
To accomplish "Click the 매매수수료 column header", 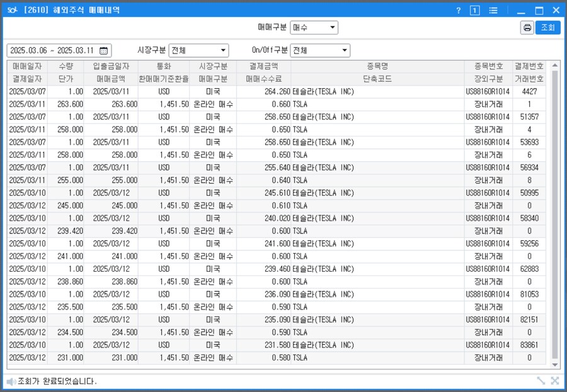I will point(263,79).
